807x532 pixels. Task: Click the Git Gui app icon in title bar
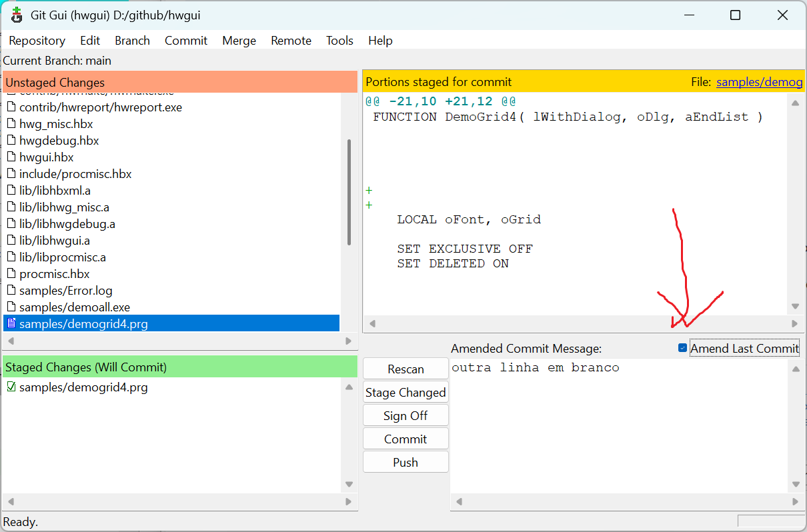(x=17, y=15)
